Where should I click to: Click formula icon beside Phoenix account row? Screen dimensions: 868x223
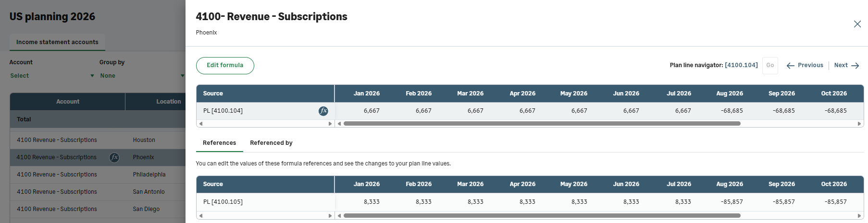click(114, 157)
